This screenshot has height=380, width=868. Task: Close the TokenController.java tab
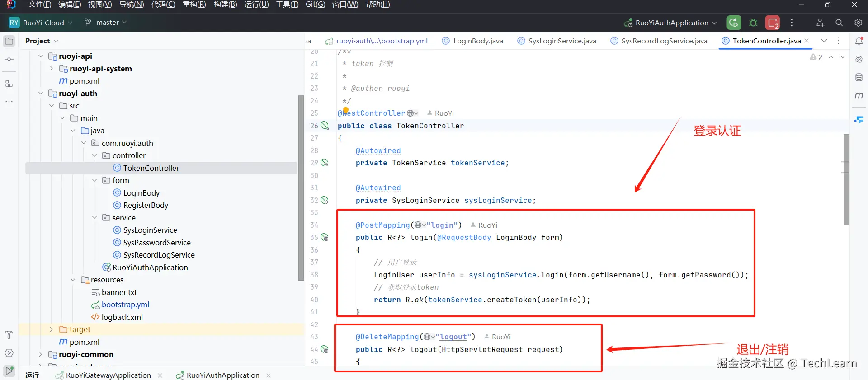[x=807, y=41]
